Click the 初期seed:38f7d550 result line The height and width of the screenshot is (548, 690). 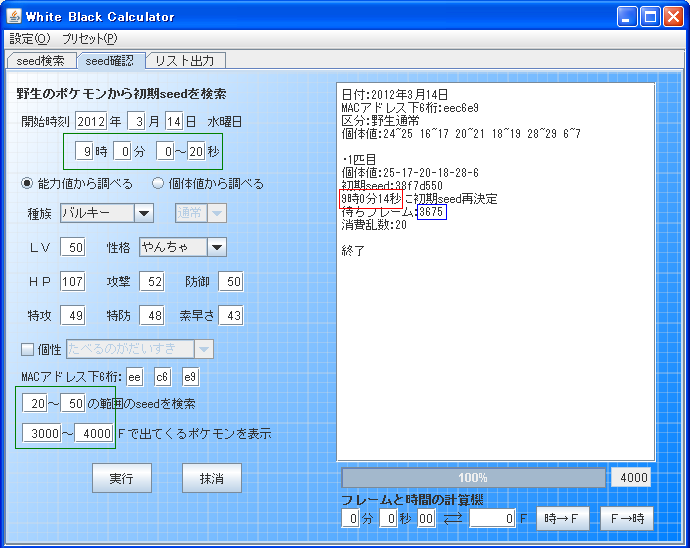[x=392, y=185]
